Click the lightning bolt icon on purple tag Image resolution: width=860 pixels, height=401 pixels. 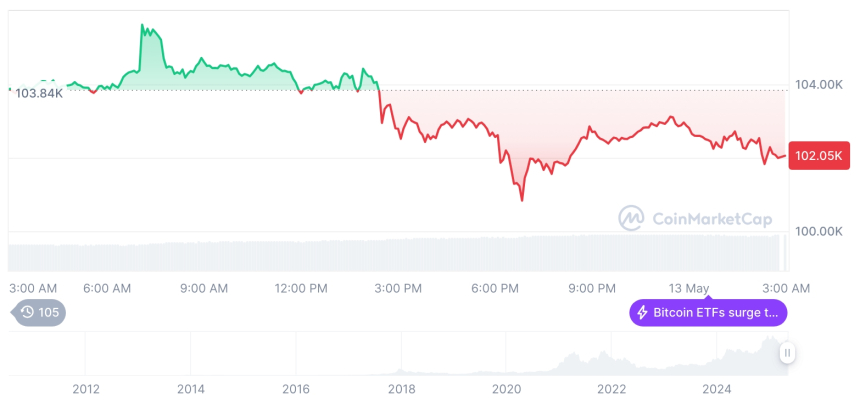(x=642, y=313)
